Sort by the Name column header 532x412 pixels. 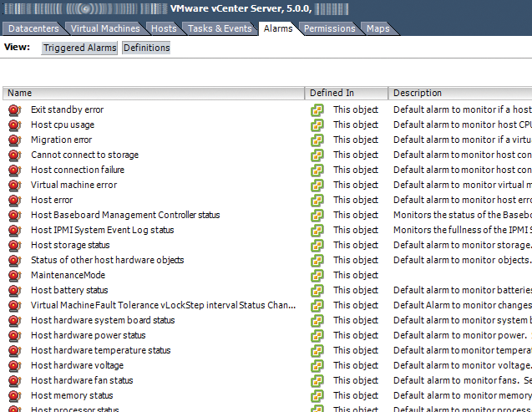(x=154, y=93)
